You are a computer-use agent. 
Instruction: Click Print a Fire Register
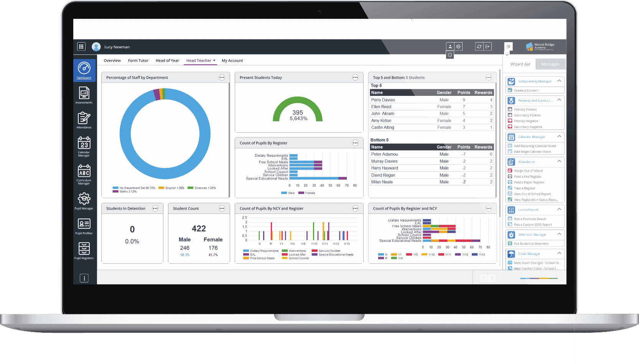(528, 177)
